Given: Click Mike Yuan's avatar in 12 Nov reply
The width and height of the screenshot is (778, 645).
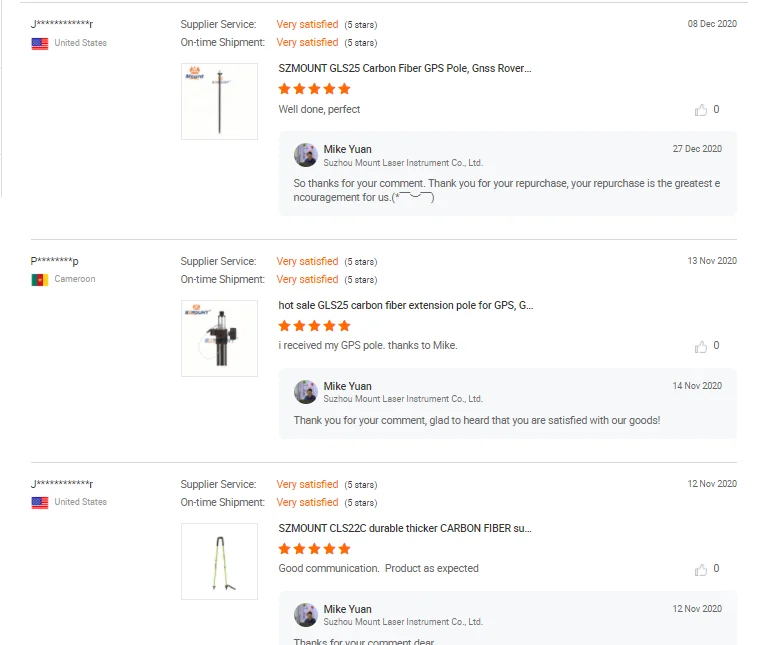Looking at the screenshot, I should (x=306, y=615).
